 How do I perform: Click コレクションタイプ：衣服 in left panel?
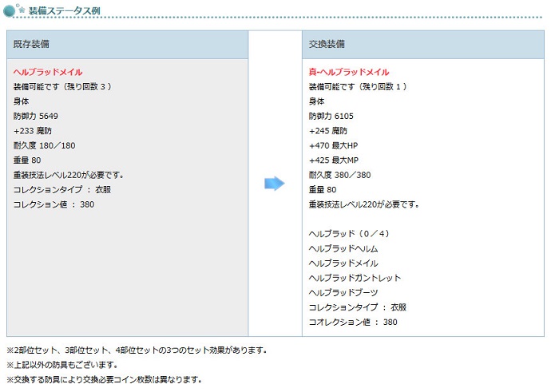click(x=62, y=190)
